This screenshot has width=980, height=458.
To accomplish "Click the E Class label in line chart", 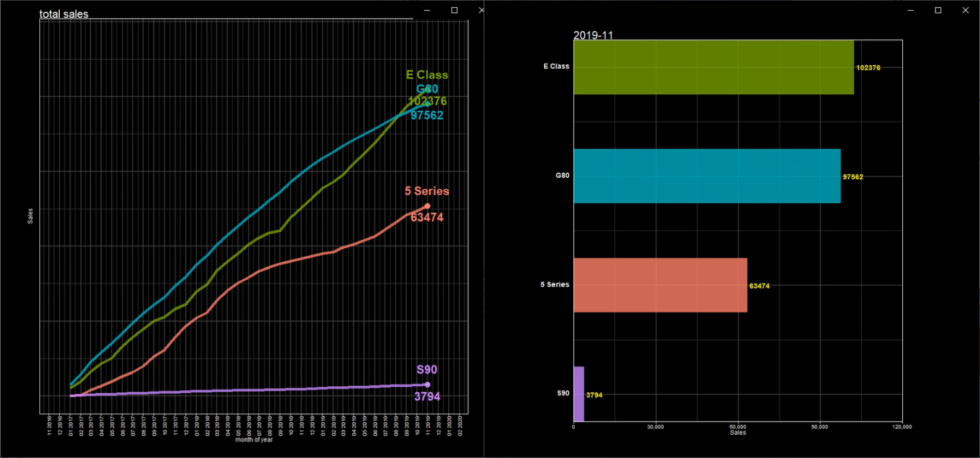I will click(427, 75).
